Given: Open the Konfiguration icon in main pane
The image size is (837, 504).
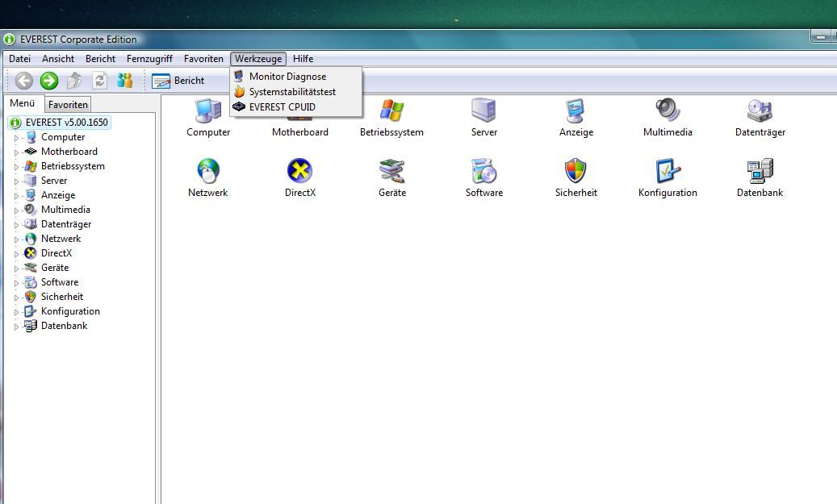Looking at the screenshot, I should click(668, 171).
